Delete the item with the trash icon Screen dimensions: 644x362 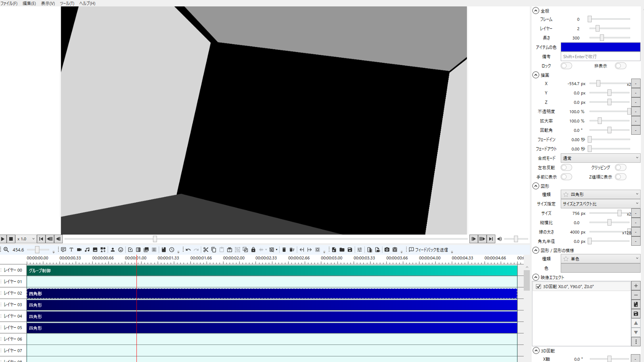[x=284, y=250]
